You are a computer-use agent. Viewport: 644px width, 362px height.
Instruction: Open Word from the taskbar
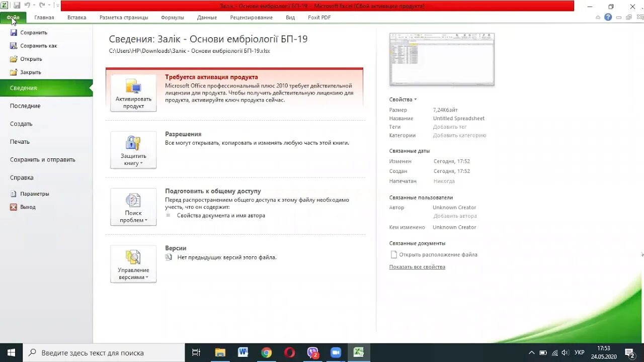(243, 352)
